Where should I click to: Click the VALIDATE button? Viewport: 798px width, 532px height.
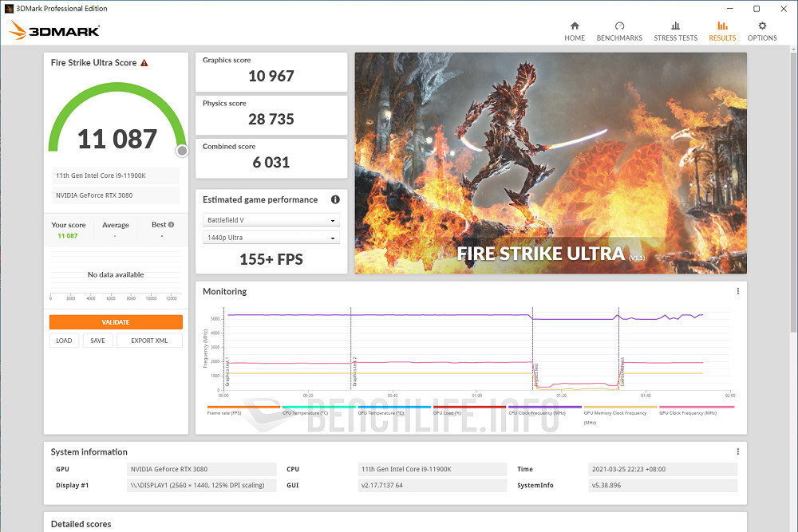click(x=116, y=321)
